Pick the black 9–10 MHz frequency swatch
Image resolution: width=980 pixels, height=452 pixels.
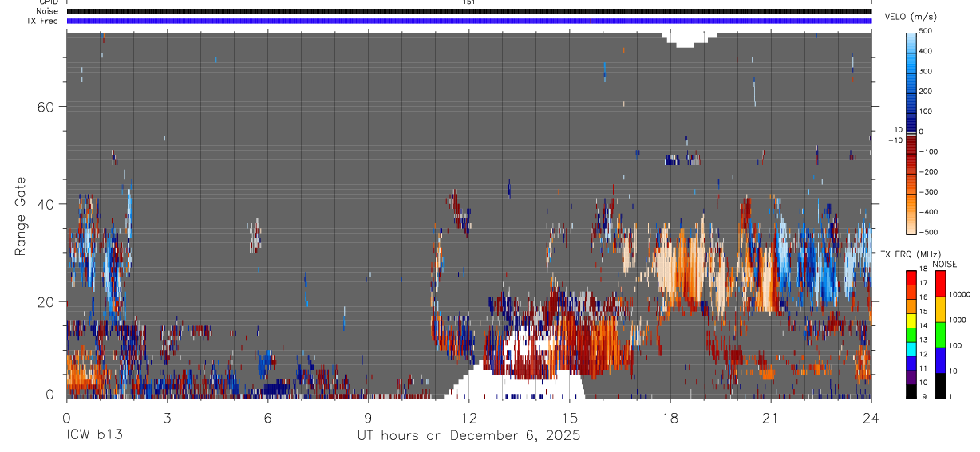pyautogui.click(x=911, y=391)
